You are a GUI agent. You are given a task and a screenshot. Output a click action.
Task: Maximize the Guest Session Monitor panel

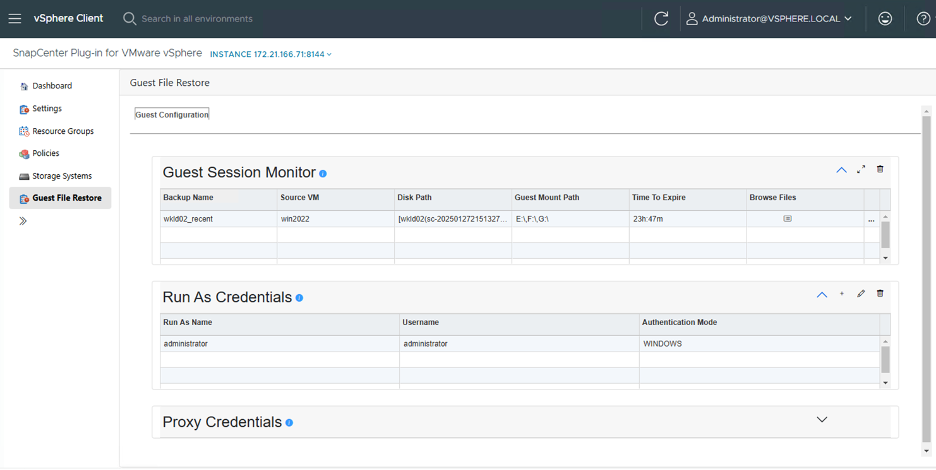coord(861,170)
